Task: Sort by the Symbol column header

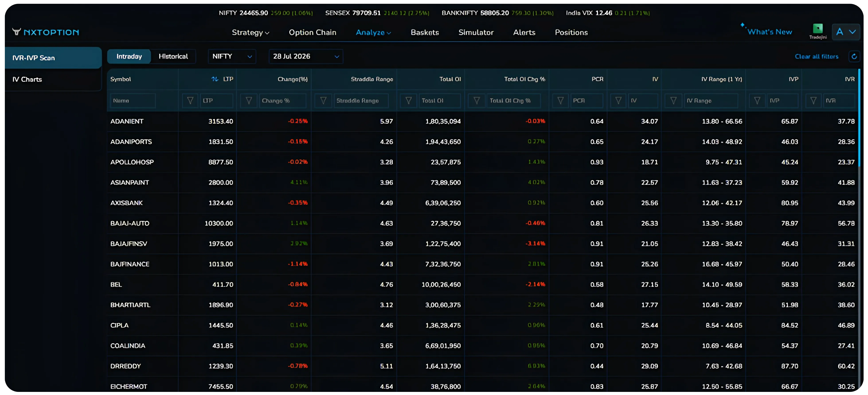Action: (x=121, y=79)
